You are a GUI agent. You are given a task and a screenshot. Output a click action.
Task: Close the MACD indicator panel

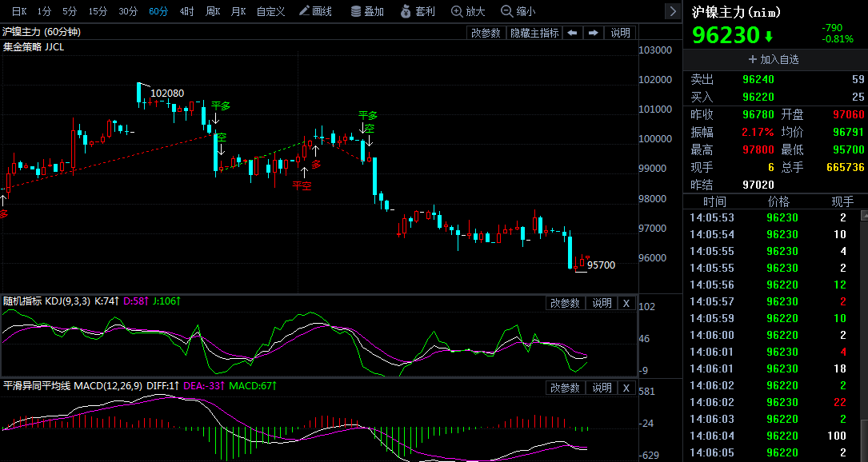(626, 388)
